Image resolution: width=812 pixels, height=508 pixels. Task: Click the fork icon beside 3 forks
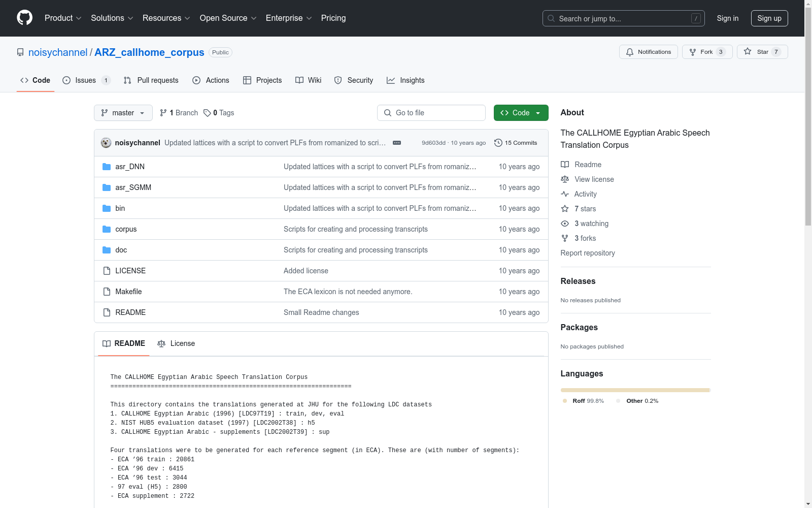click(565, 238)
